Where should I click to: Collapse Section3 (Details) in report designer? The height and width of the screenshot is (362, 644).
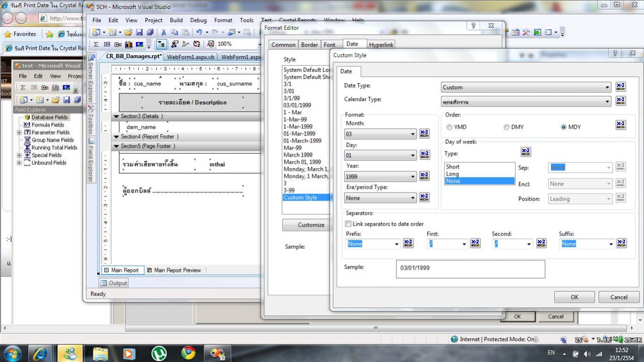tap(117, 116)
